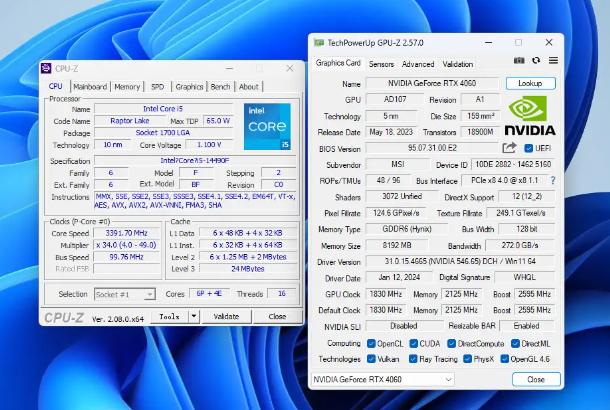The image size is (610, 410).
Task: Click the Close button in CPU-Z
Action: tap(277, 317)
